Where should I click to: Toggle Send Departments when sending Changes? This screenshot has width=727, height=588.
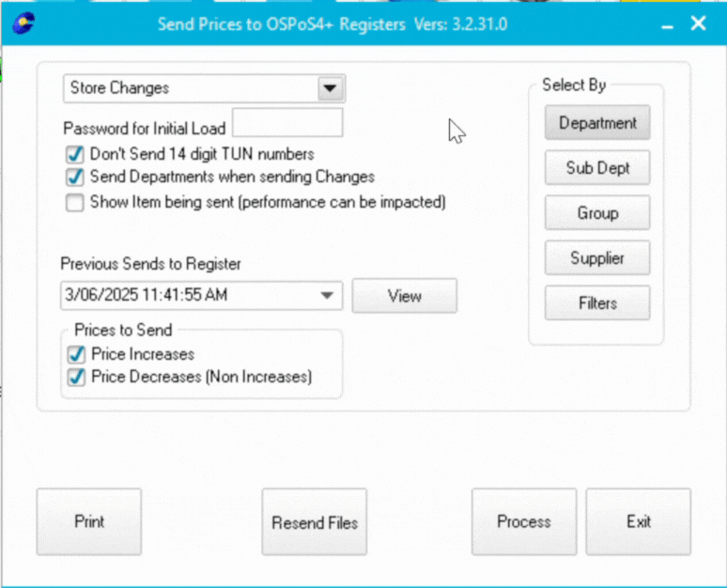pos(75,177)
